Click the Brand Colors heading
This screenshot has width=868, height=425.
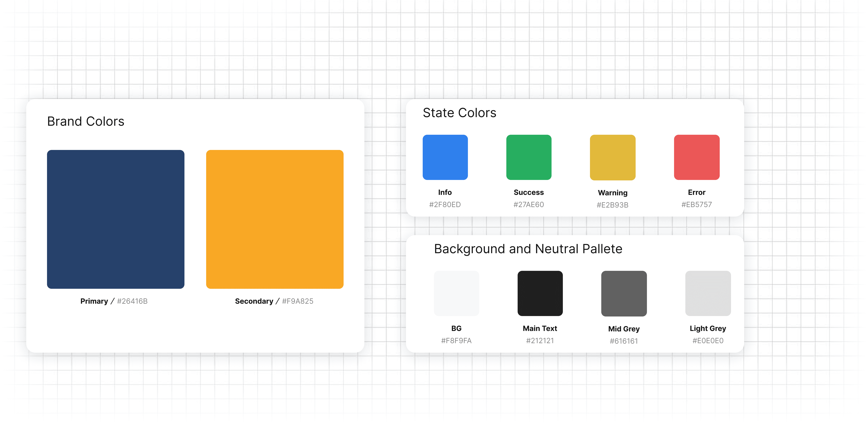click(86, 121)
